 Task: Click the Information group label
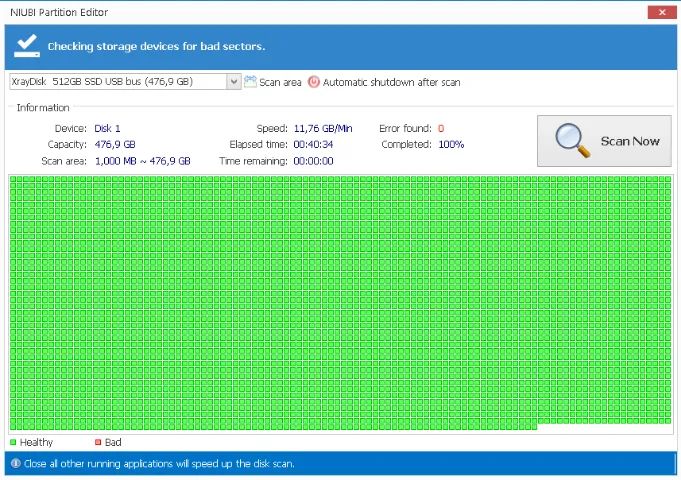43,107
